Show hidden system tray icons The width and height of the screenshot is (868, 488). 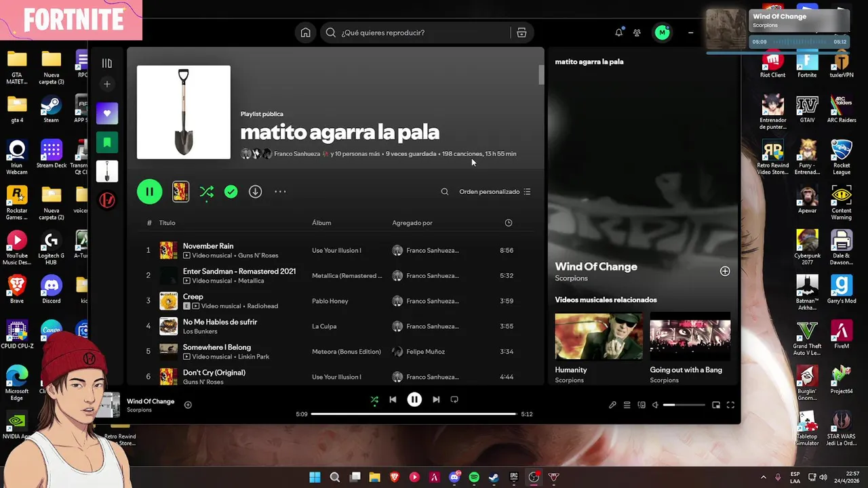[763, 477]
